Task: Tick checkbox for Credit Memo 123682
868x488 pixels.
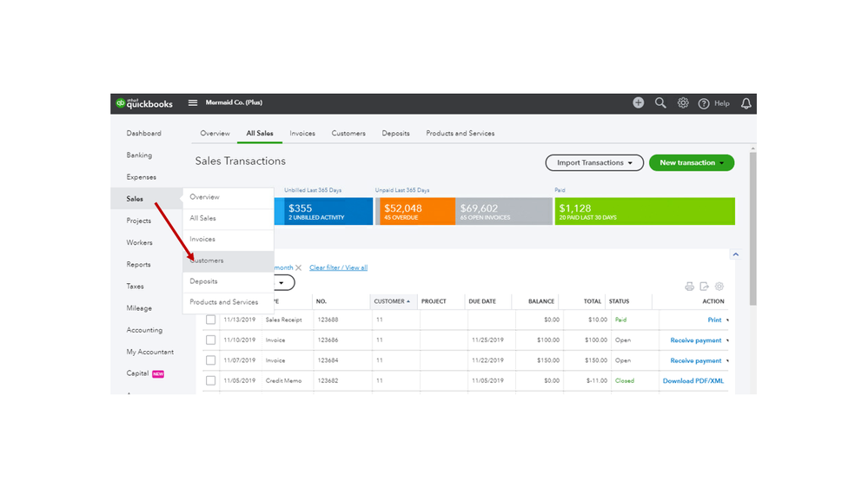Action: point(211,380)
